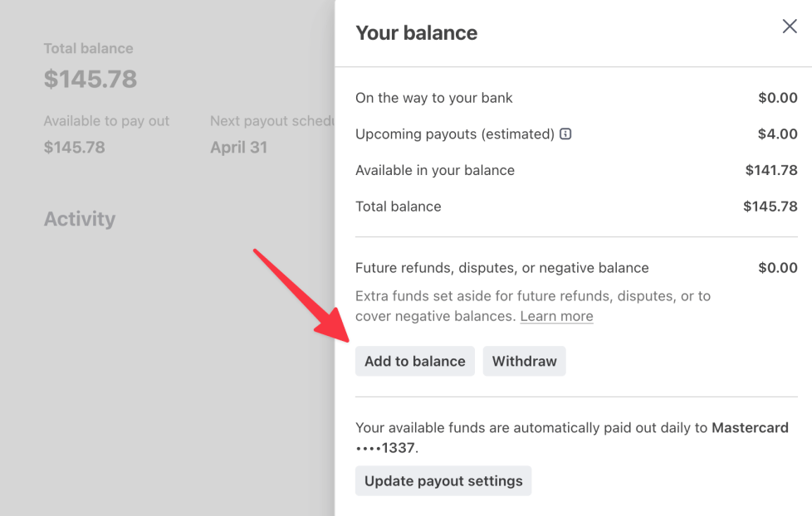Select the Available in your balance label
The height and width of the screenshot is (516, 812).
pyautogui.click(x=435, y=170)
